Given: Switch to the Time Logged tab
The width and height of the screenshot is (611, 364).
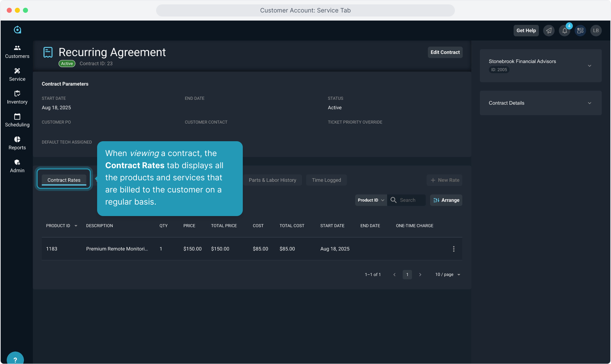Looking at the screenshot, I should (x=326, y=180).
